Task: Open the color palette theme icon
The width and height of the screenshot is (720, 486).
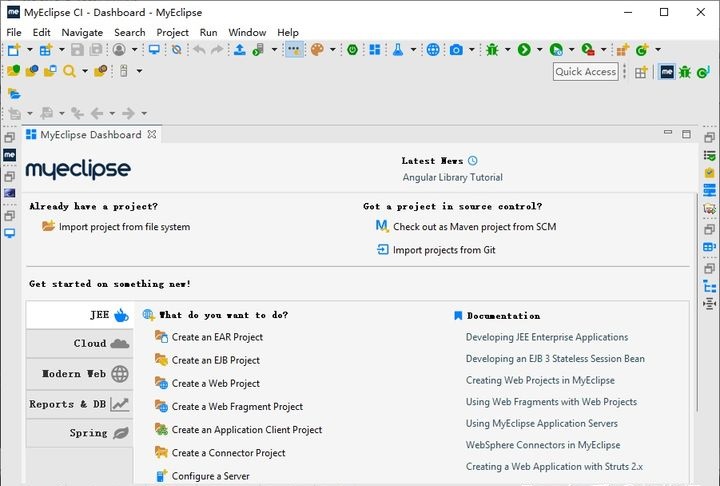Action: pyautogui.click(x=317, y=50)
